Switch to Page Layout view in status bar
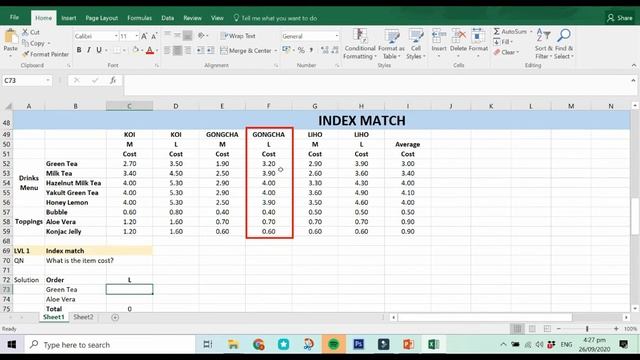The height and width of the screenshot is (360, 640). (532, 329)
